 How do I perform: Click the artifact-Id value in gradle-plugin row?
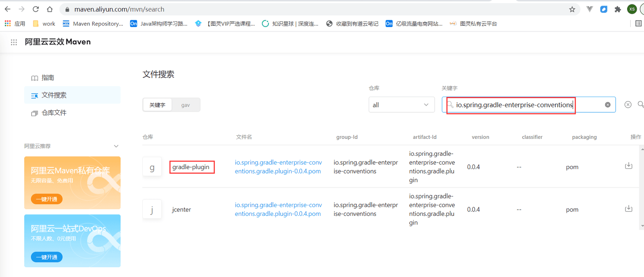(x=432, y=167)
